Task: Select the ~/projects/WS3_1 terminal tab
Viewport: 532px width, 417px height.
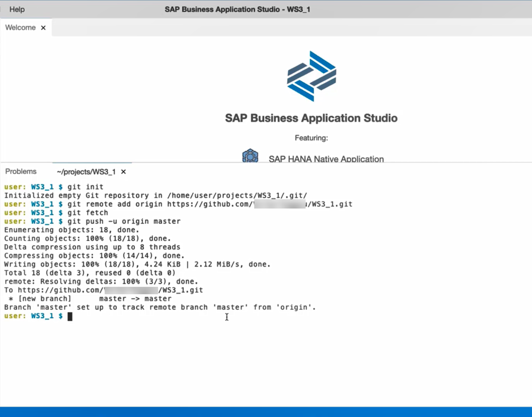Action: [x=86, y=171]
